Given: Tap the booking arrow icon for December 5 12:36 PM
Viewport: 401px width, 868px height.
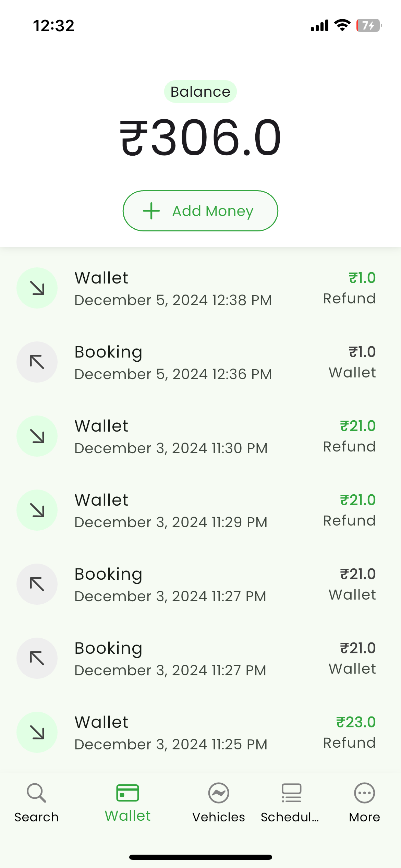Looking at the screenshot, I should point(37,362).
